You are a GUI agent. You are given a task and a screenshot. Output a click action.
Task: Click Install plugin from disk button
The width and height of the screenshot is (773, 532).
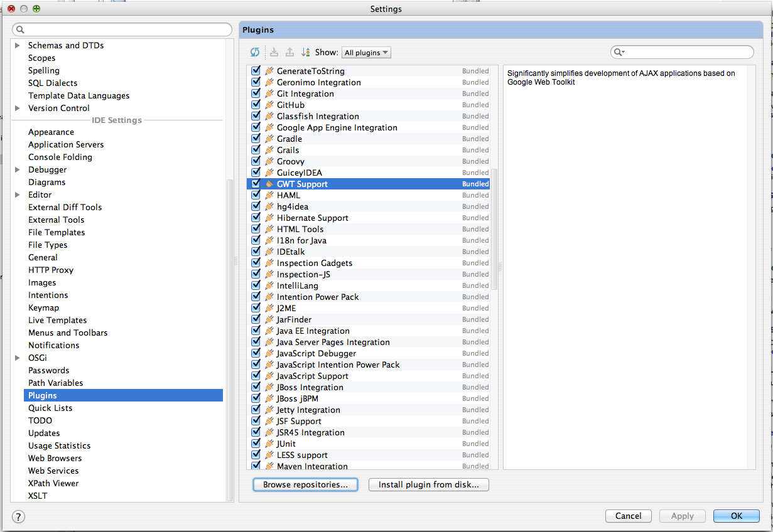[x=429, y=484]
